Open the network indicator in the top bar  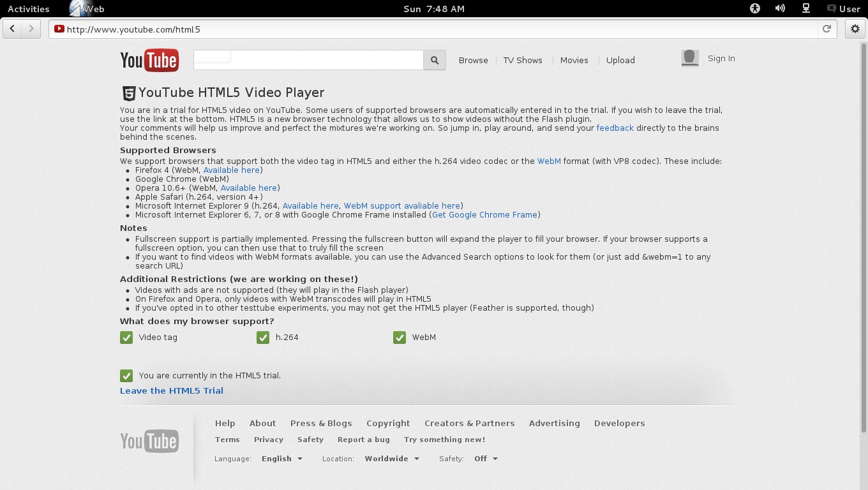(x=806, y=8)
